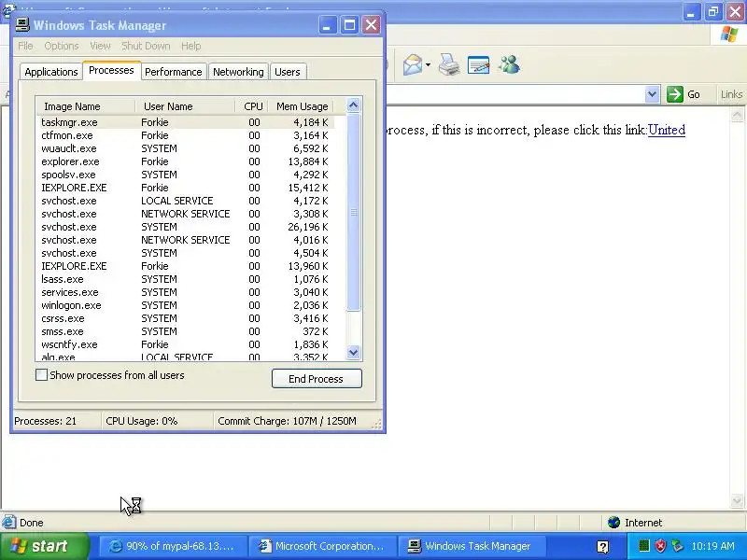
Task: Click the Internet zone globe icon in IE status bar
Action: coord(613,523)
